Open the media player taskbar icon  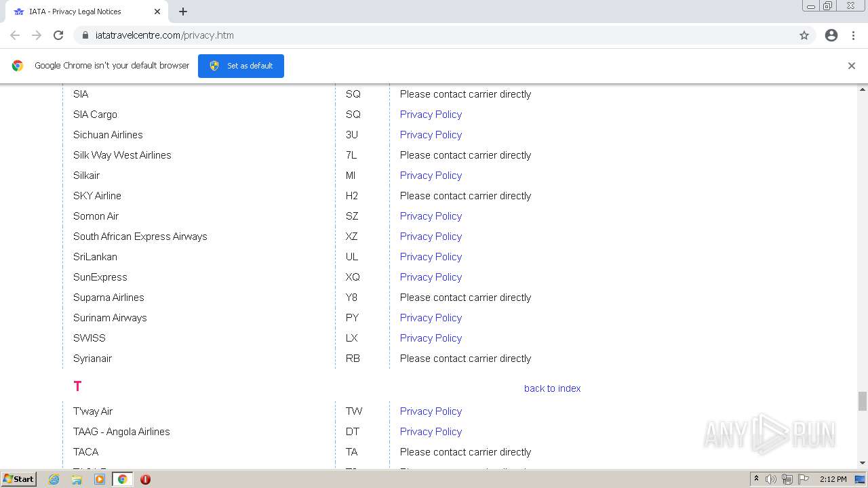point(100,479)
